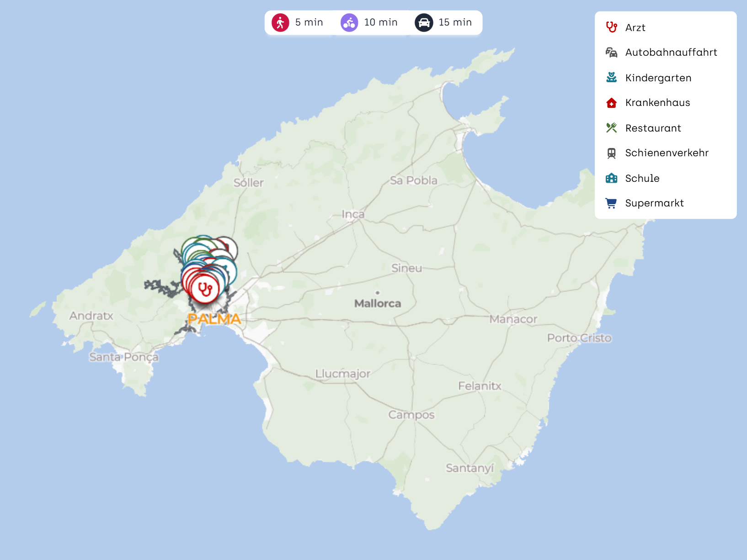The height and width of the screenshot is (560, 747).
Task: Click the red walking 5 min icon
Action: (x=280, y=22)
